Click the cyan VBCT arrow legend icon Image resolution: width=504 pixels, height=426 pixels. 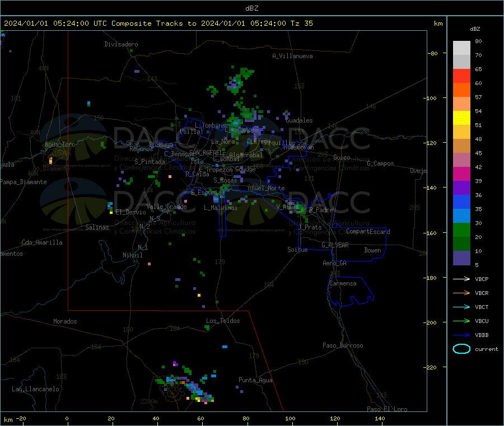(x=461, y=307)
